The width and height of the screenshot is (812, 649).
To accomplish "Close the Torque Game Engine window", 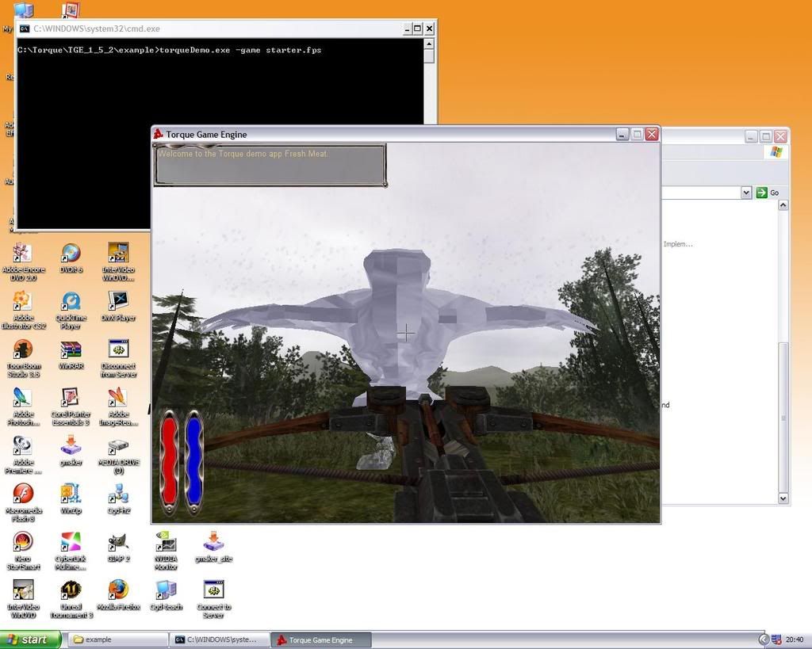I will point(652,135).
